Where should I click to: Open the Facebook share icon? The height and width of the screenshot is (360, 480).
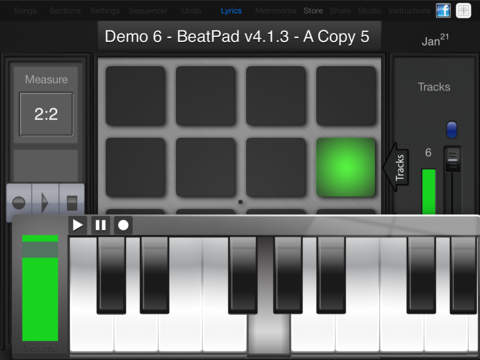443,11
